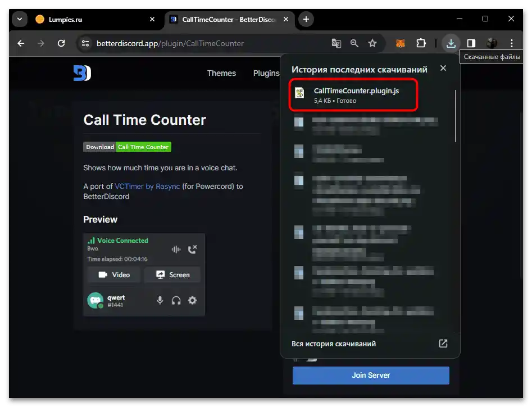Open the Plugins menu item
532x407 pixels.
(x=266, y=73)
